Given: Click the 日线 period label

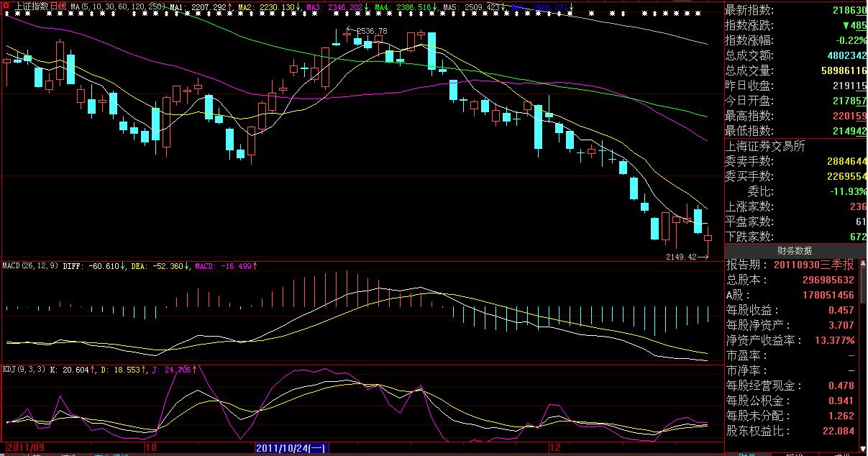Looking at the screenshot, I should coord(58,6).
